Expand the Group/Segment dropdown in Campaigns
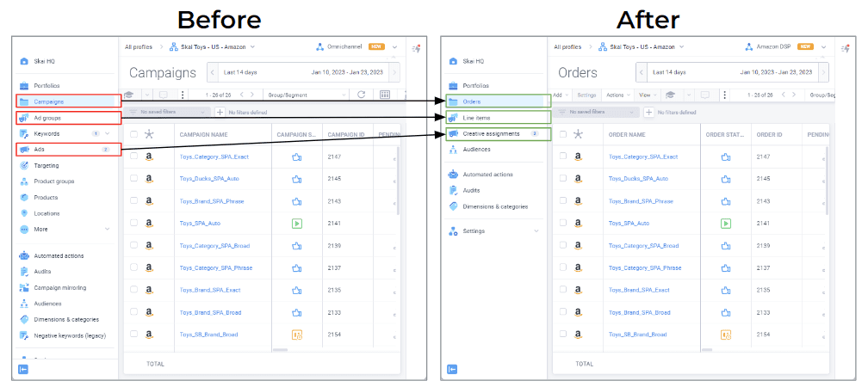The height and width of the screenshot is (387, 868). (x=307, y=95)
